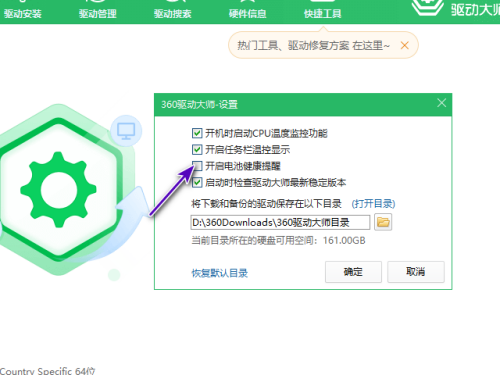
Task: Click the 161.00GB free space text
Action: [344, 240]
